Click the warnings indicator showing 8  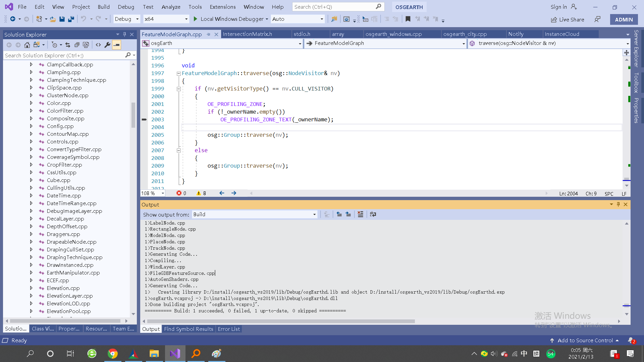pos(201,193)
